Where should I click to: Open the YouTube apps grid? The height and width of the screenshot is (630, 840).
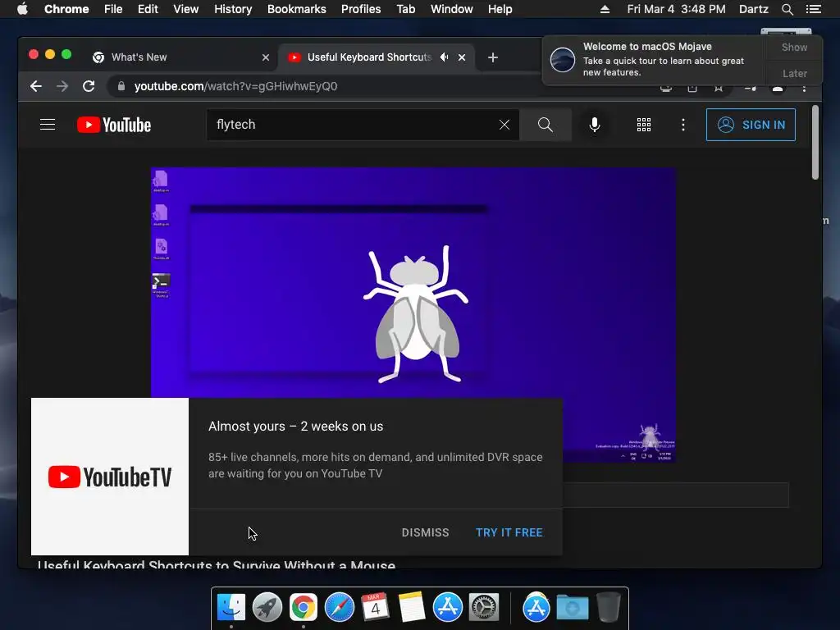coord(644,125)
